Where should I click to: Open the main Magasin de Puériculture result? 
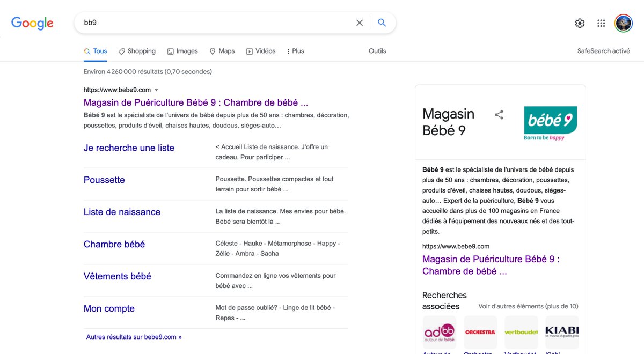196,102
